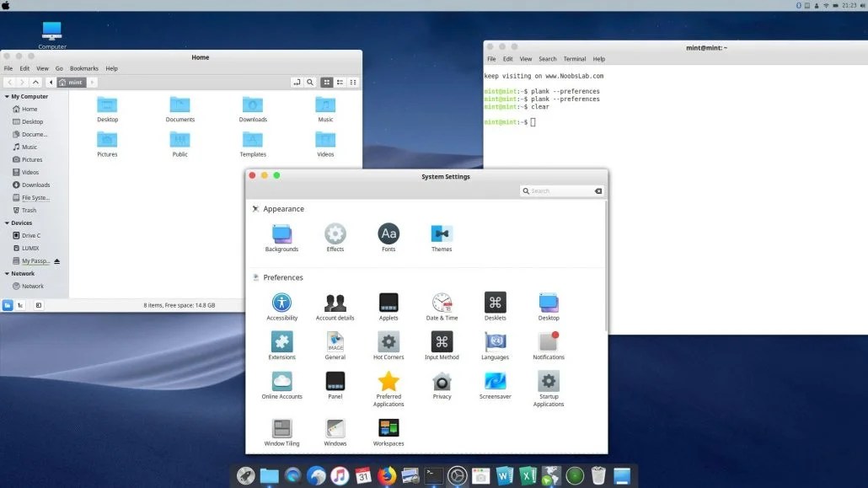Open Accessibility settings
The height and width of the screenshot is (488, 868).
281,303
